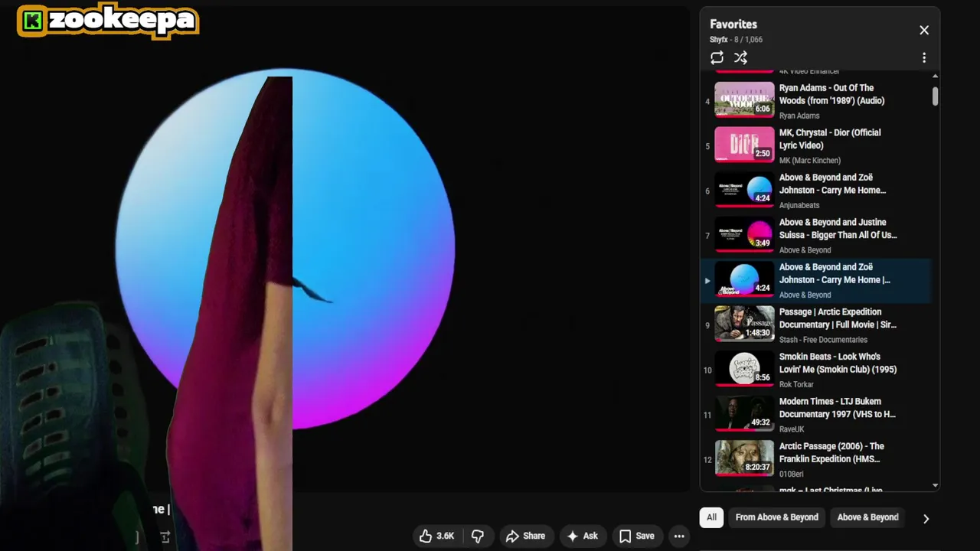The width and height of the screenshot is (980, 551).
Task: Click the currently playing Carry Me Home thumbnail
Action: click(x=744, y=279)
